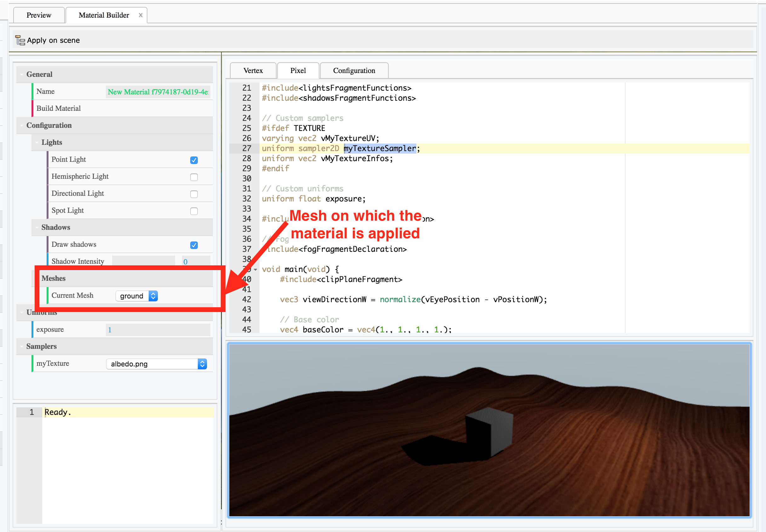Enable the Directional Light checkbox
766x532 pixels.
point(194,194)
